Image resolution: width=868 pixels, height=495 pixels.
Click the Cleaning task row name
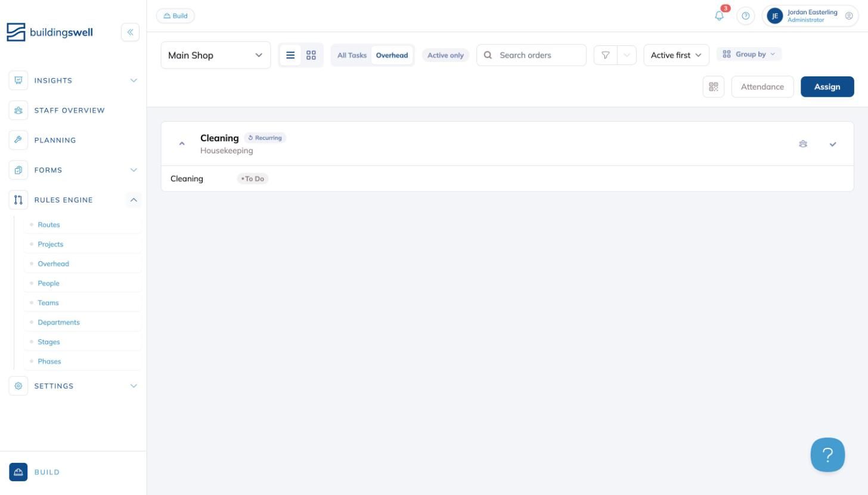pyautogui.click(x=187, y=179)
